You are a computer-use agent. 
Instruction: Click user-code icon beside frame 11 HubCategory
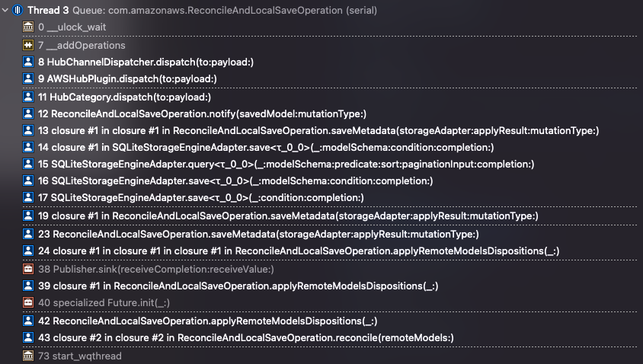point(28,97)
